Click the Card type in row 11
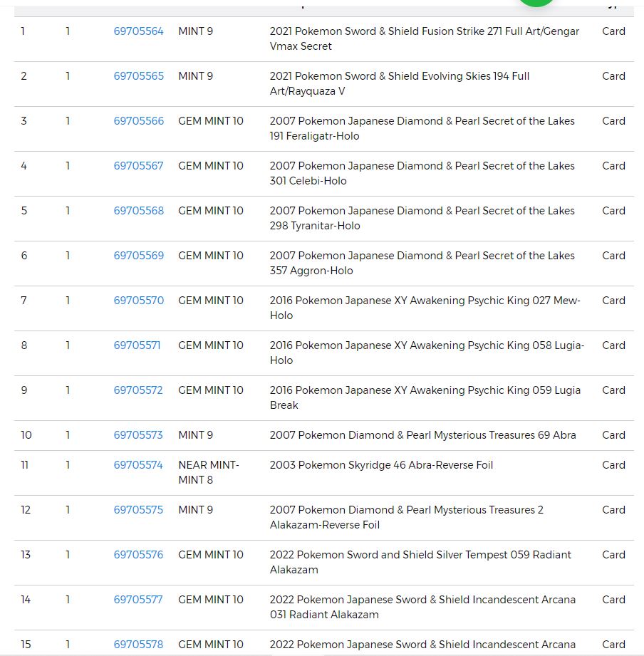Image resolution: width=644 pixels, height=656 pixels. (613, 465)
